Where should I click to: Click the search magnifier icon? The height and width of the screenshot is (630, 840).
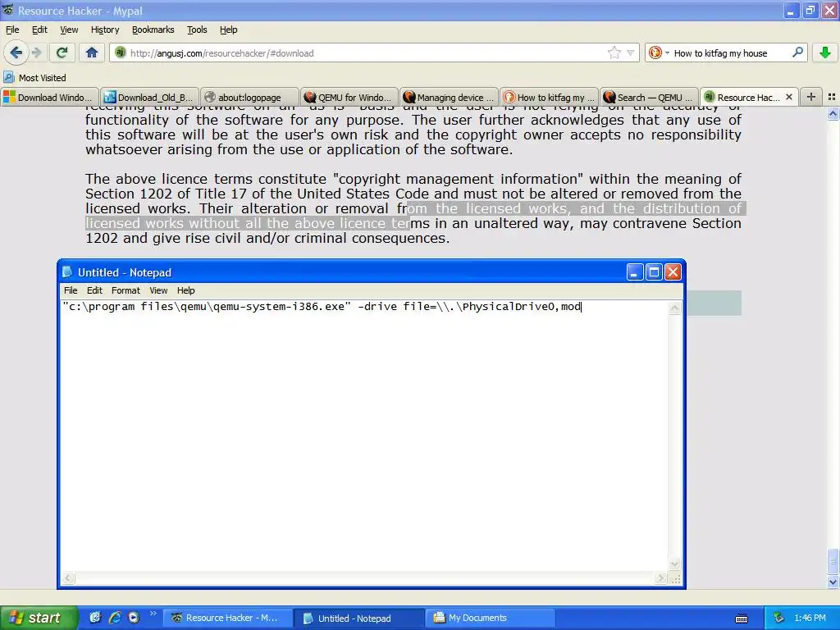[x=797, y=52]
